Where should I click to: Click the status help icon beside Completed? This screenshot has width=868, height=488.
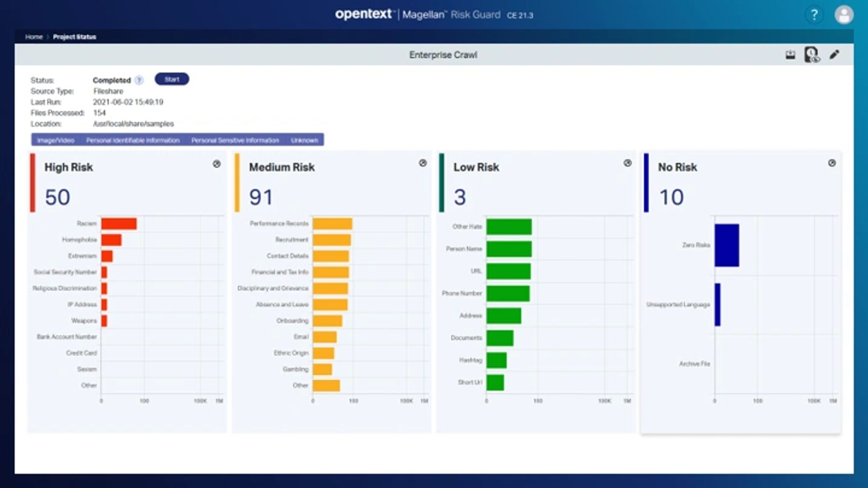(x=139, y=80)
